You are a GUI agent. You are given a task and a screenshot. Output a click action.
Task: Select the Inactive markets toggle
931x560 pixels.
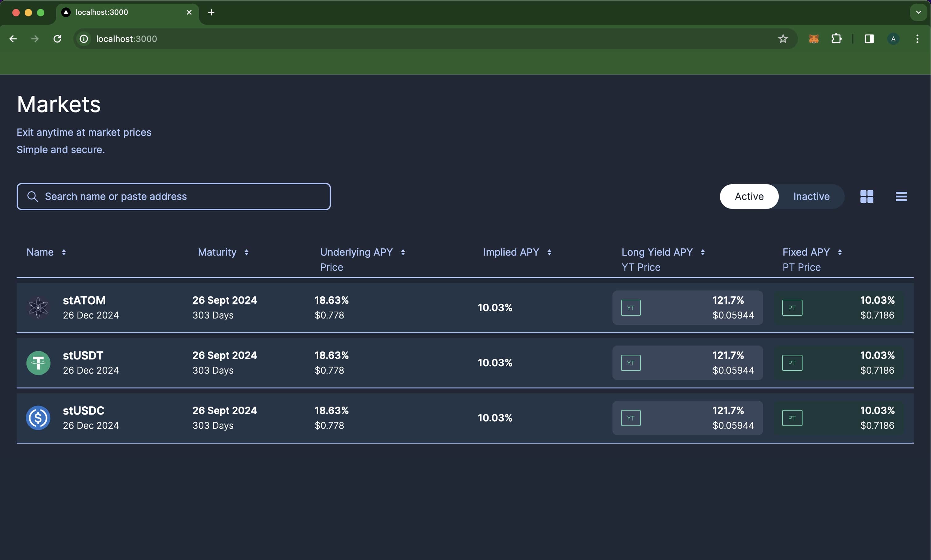[x=811, y=196]
